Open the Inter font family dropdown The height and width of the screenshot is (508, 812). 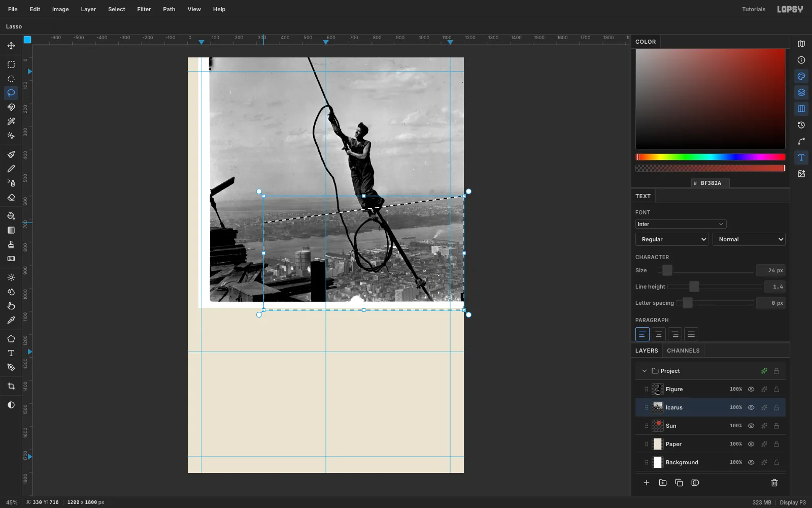click(x=681, y=224)
